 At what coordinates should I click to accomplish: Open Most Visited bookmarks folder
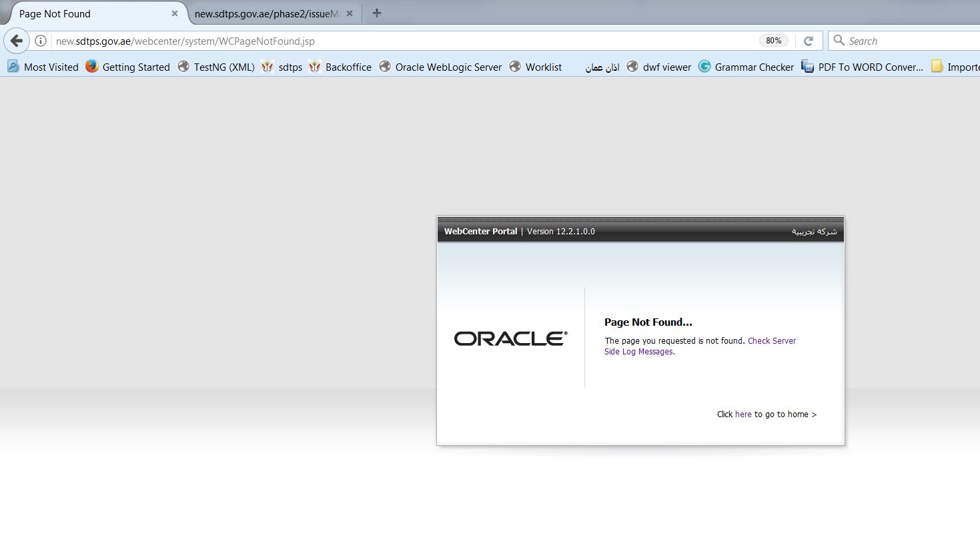[x=43, y=67]
